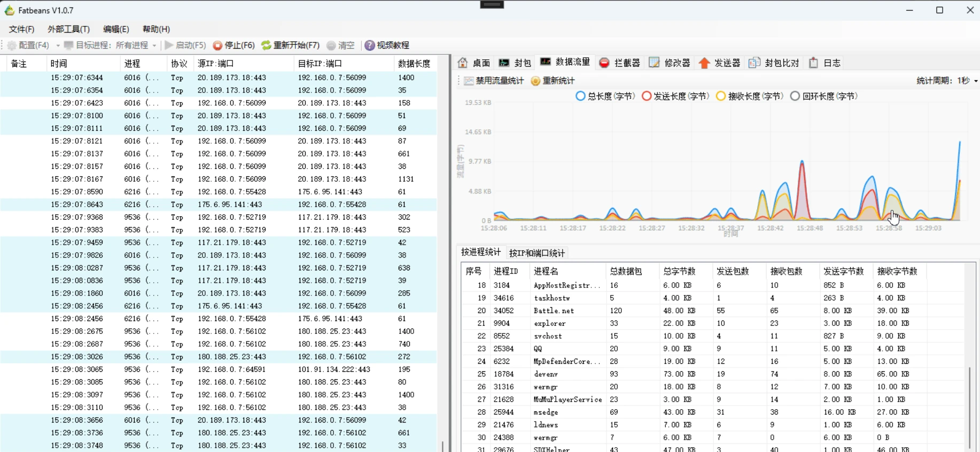Open the Desktop (桌面) home icon tab
Viewport: 980px width, 452px height.
pos(463,63)
